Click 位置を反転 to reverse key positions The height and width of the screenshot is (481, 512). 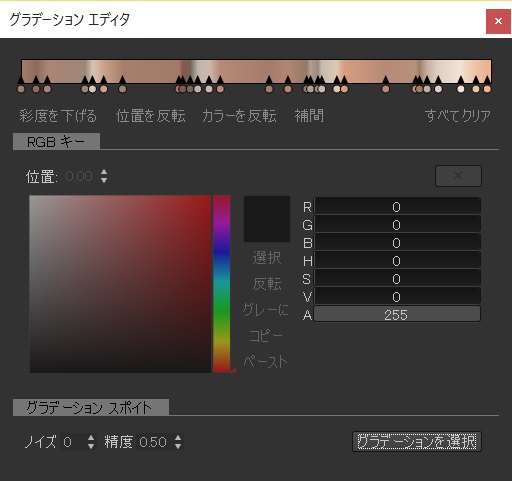(150, 116)
